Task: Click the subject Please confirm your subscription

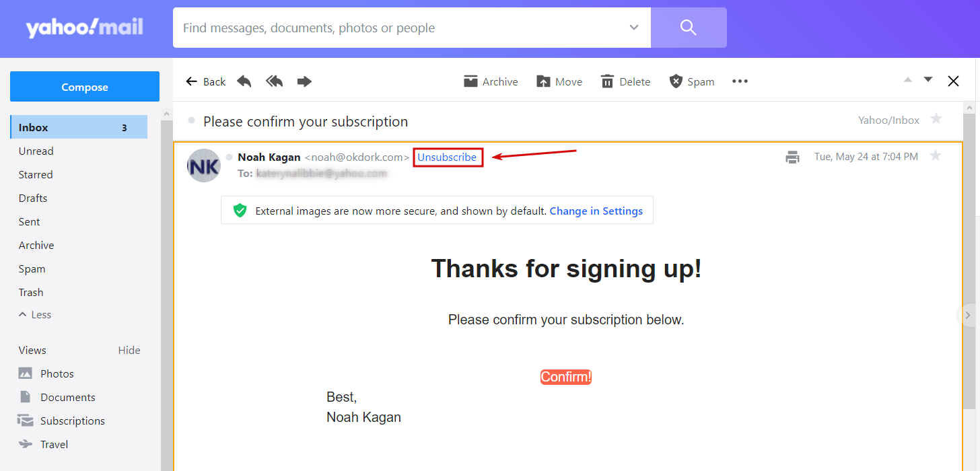Action: coord(306,121)
